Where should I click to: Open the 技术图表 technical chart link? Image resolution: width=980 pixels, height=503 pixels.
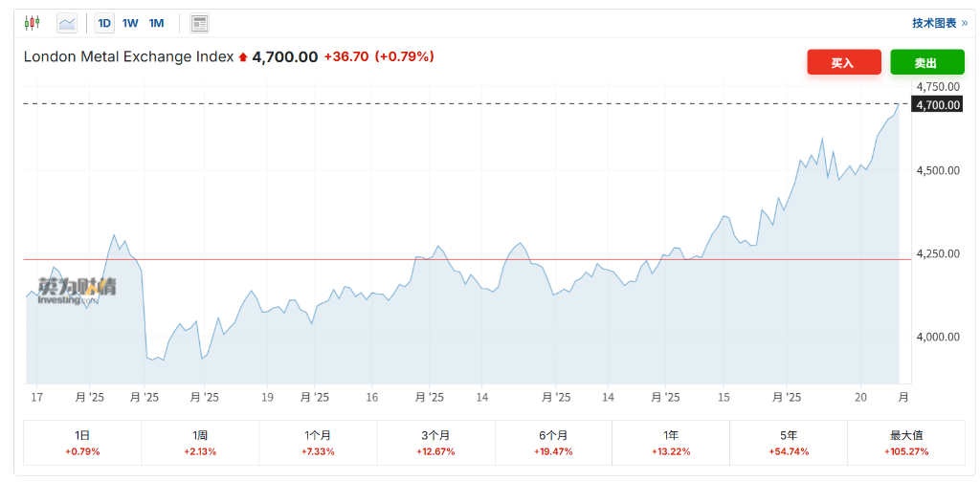point(939,23)
